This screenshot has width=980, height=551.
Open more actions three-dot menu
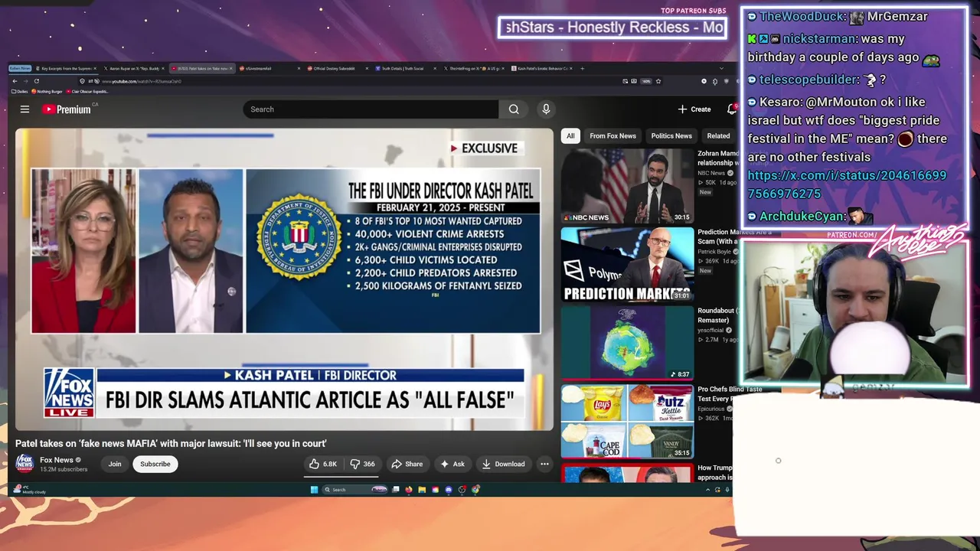pyautogui.click(x=544, y=464)
